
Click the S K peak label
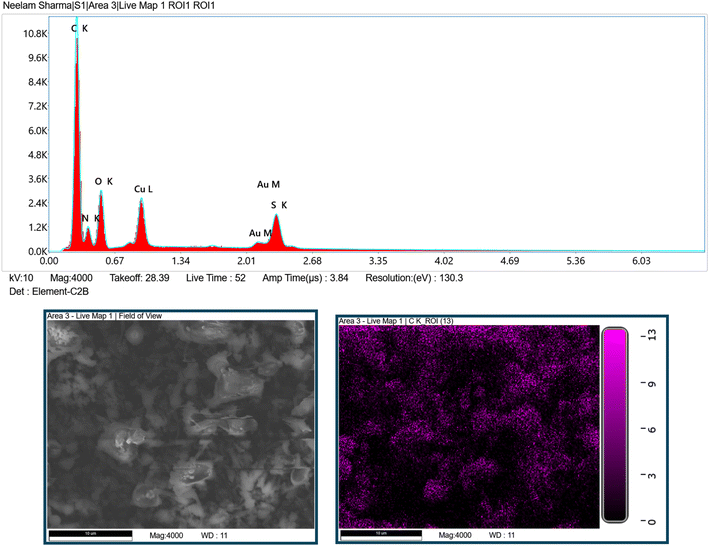point(279,205)
